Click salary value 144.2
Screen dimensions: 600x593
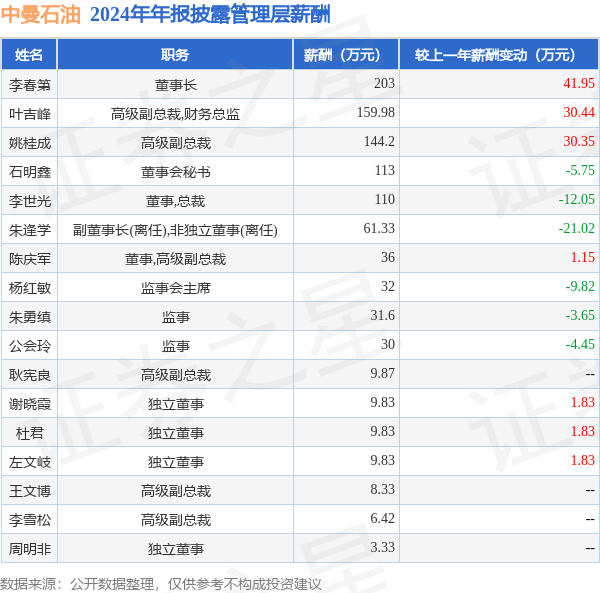tap(379, 142)
